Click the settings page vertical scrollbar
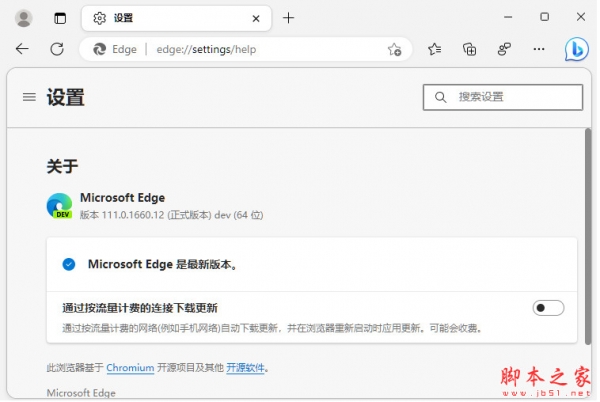 (588, 237)
